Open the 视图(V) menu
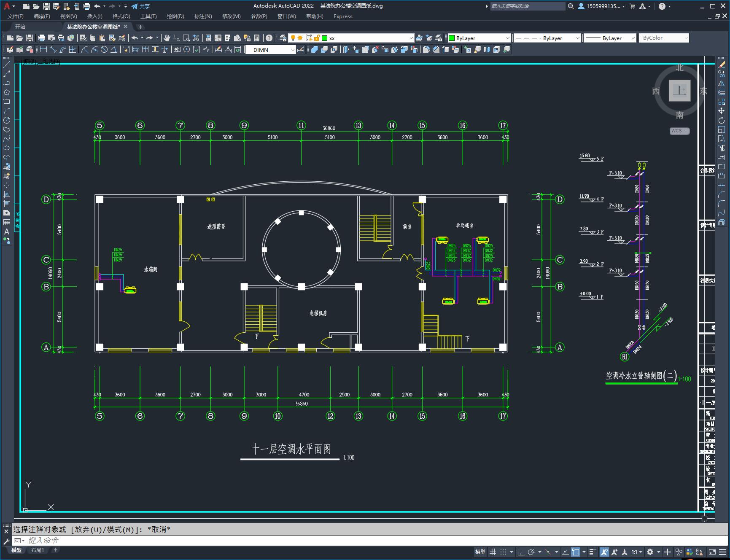Viewport: 730px width, 560px height. pos(68,16)
